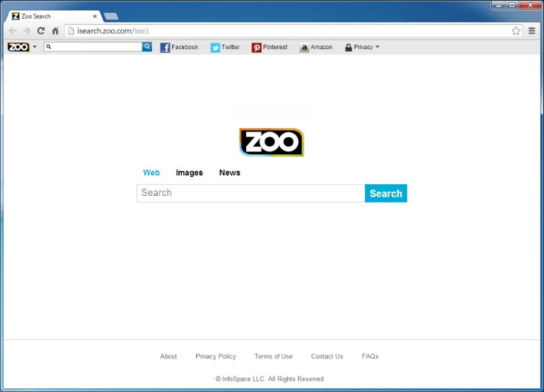The width and height of the screenshot is (544, 392).
Task: Select the Zoo Search browser tab
Action: (x=52, y=16)
